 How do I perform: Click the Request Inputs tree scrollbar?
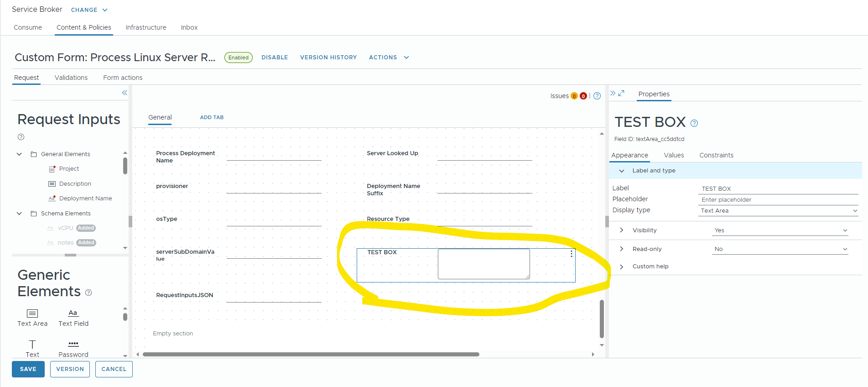[125, 166]
